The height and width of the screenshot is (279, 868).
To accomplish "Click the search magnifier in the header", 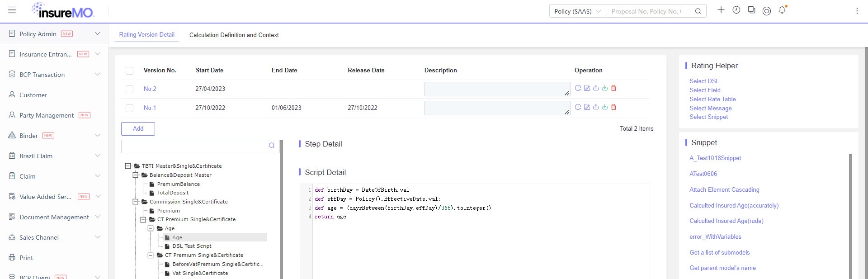I will pos(698,11).
